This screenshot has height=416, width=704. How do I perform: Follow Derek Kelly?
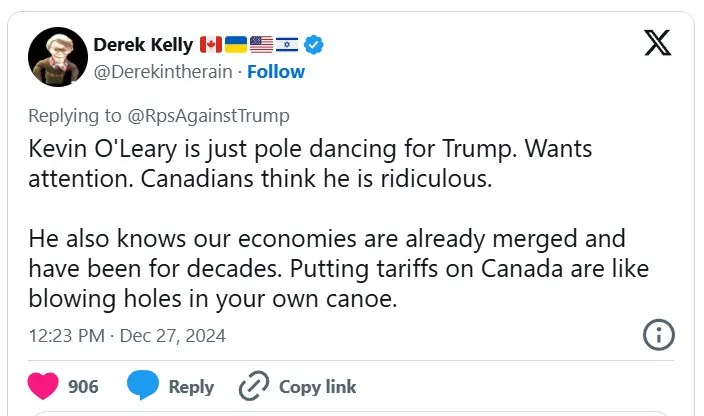(x=276, y=72)
